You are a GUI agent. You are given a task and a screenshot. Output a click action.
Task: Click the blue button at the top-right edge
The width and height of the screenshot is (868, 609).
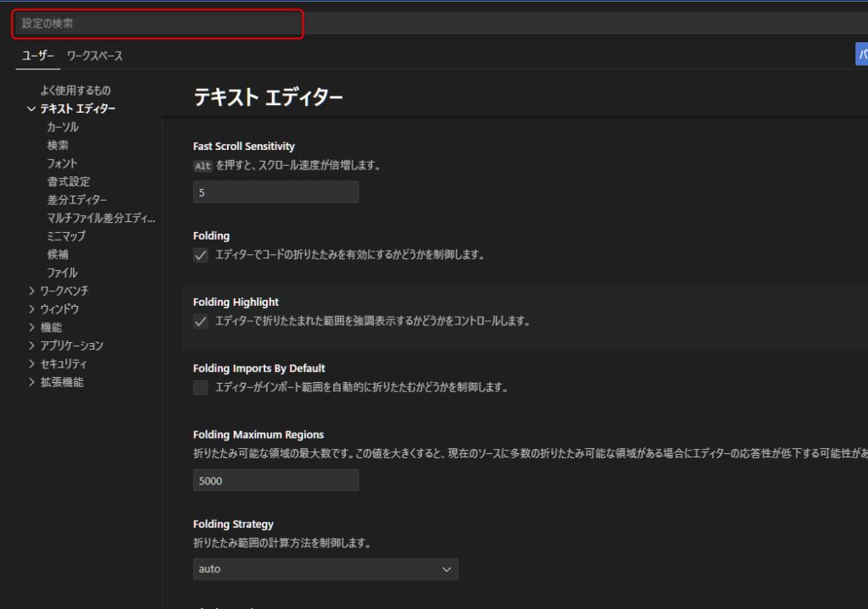pos(862,54)
